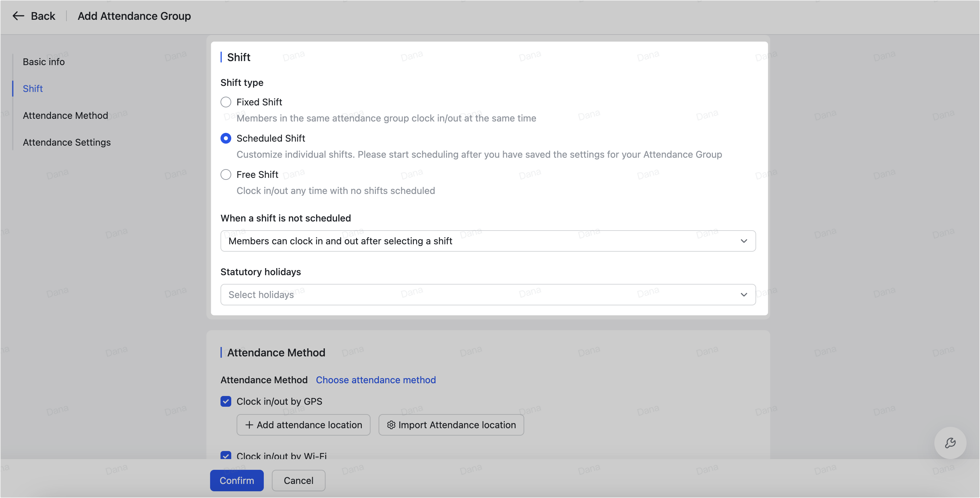Click the Back text in the header
This screenshot has width=980, height=498.
click(43, 16)
